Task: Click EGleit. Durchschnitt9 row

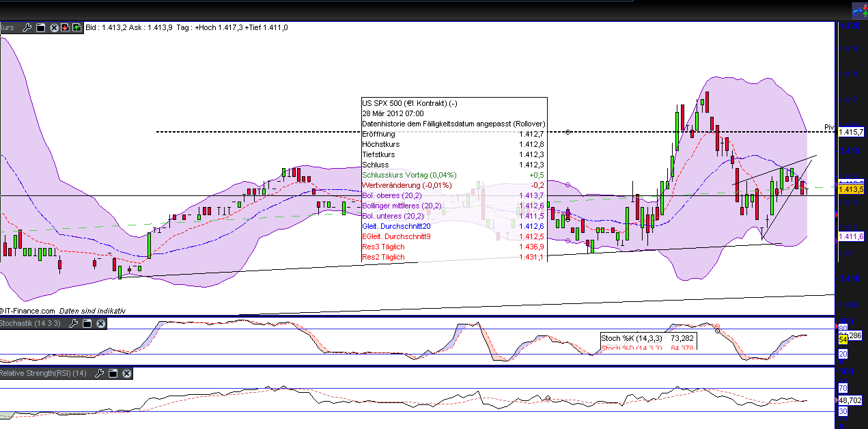Action: pyautogui.click(x=453, y=236)
